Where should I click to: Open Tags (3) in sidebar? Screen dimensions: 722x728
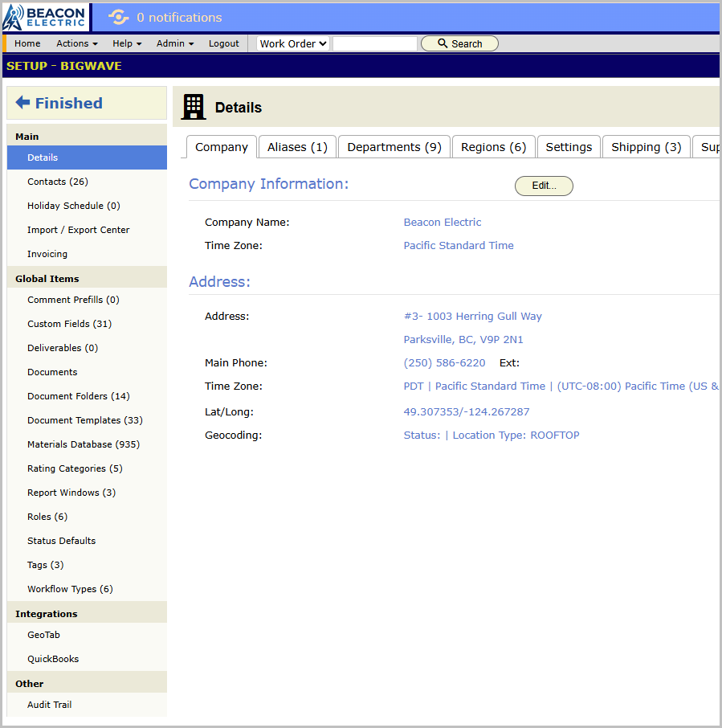point(87,565)
